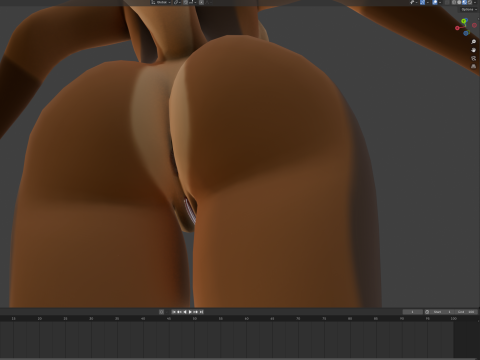Open the object visibility/selectability dropdown
Screen dimensions: 480x360
pyautogui.click(x=414, y=2)
